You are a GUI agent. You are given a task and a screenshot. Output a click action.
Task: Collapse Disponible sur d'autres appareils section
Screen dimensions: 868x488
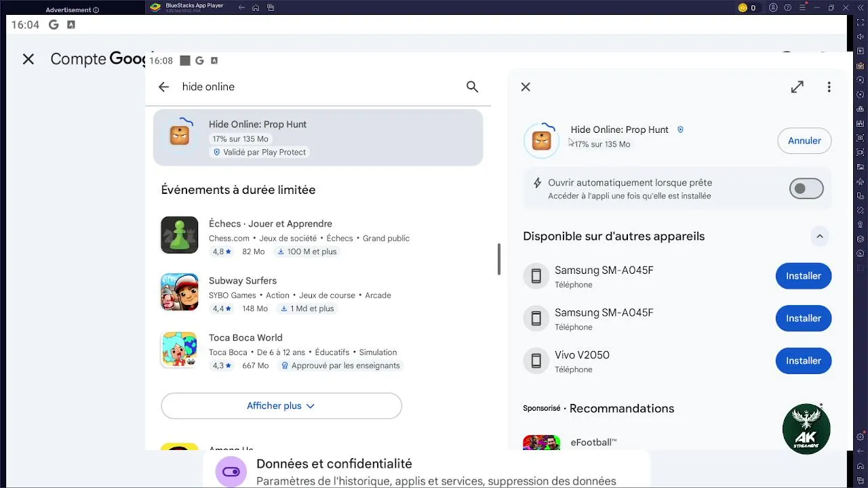tap(819, 236)
